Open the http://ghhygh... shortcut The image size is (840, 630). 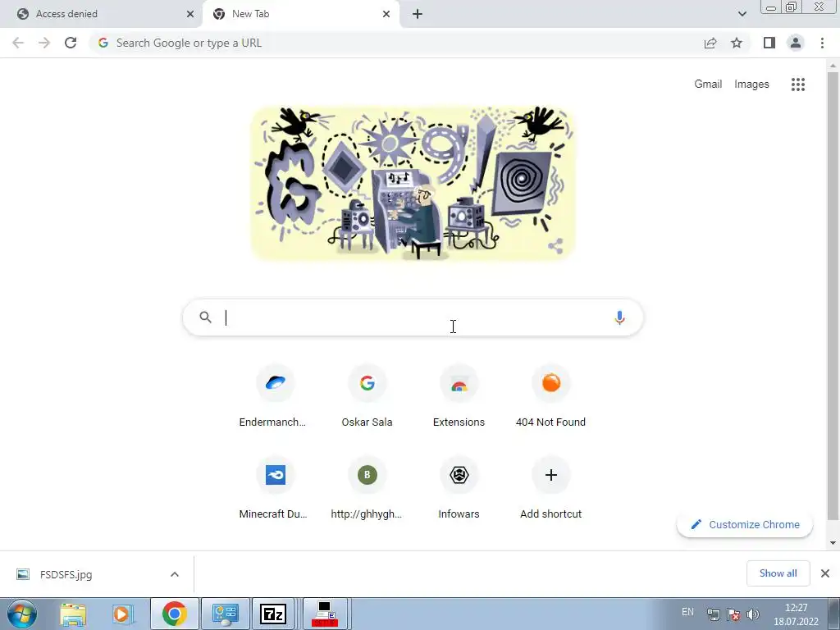click(367, 488)
